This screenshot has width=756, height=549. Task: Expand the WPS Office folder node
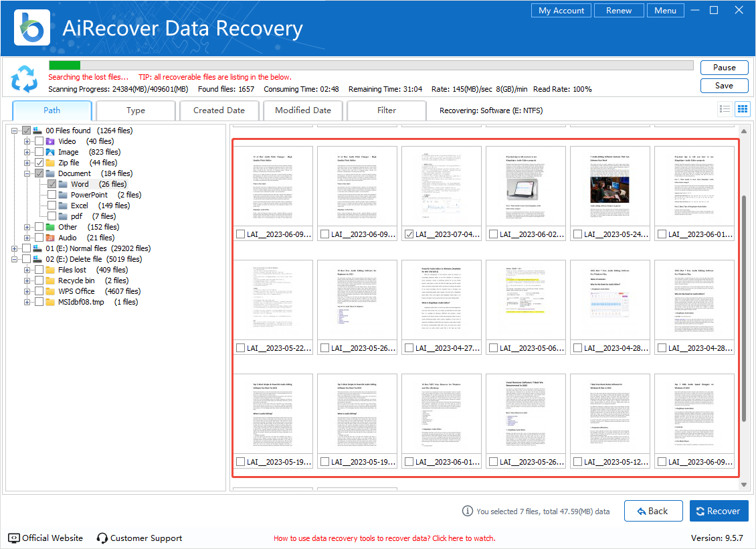[x=27, y=291]
